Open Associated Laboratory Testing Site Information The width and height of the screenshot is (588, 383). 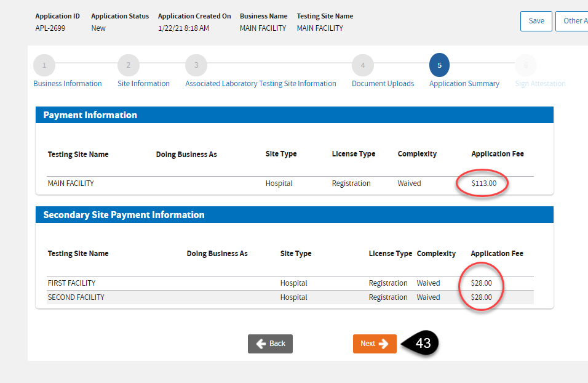click(261, 84)
